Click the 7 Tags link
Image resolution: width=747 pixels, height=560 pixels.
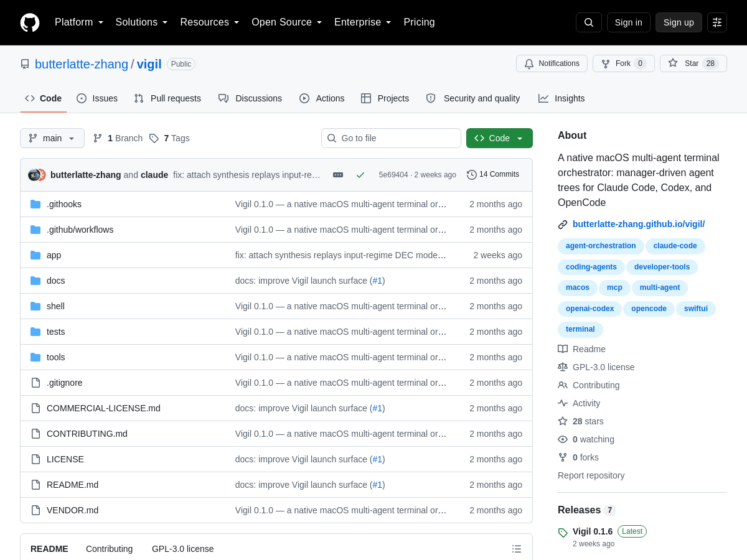point(169,138)
